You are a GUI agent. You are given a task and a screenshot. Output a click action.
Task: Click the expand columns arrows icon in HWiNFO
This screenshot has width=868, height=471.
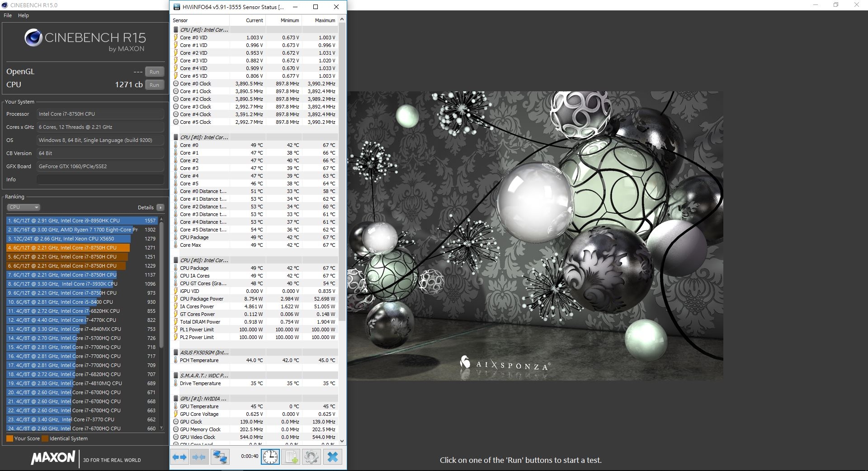[179, 457]
